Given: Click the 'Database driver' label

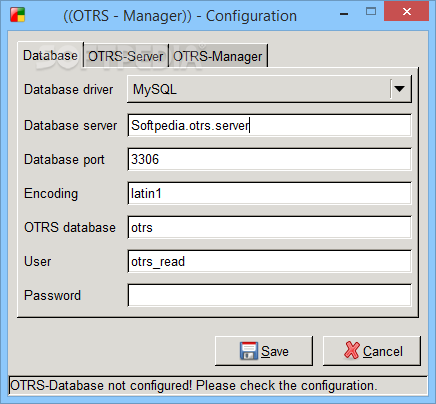Looking at the screenshot, I should pyautogui.click(x=69, y=90).
